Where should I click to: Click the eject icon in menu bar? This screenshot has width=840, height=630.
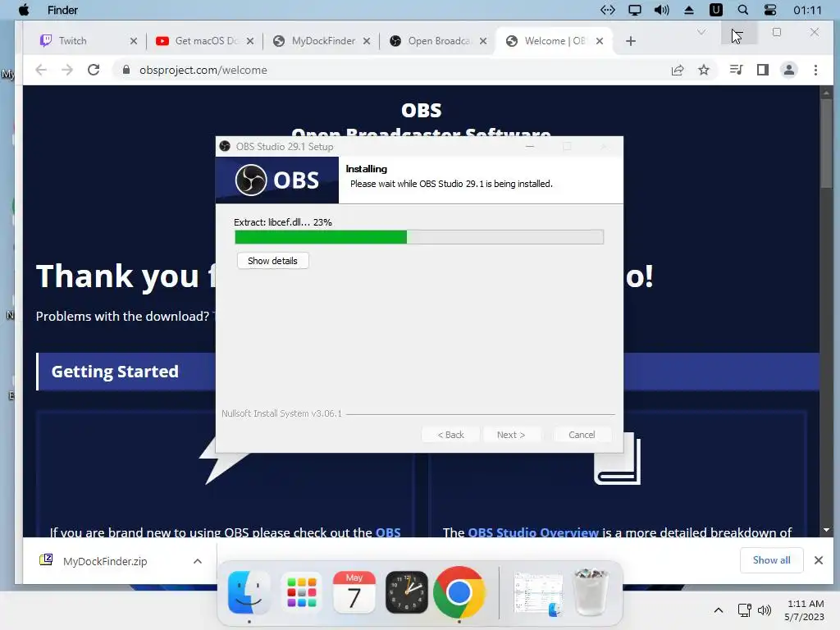tap(689, 10)
